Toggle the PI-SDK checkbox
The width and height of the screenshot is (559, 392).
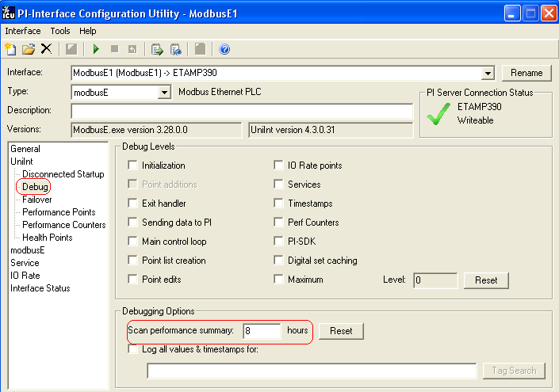[x=278, y=242]
